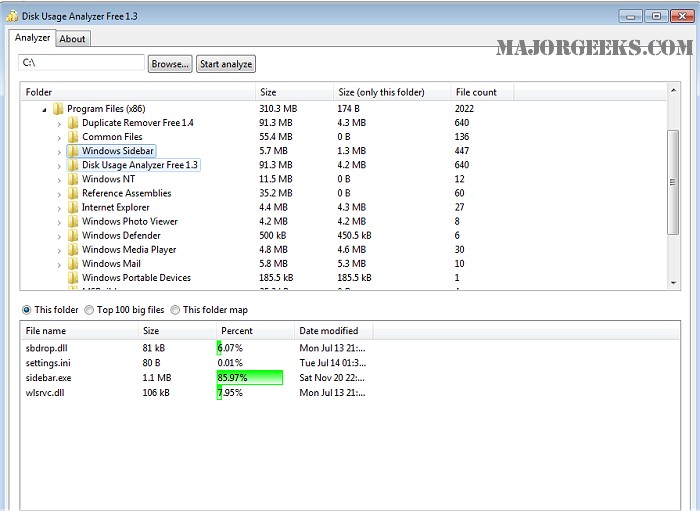Expand the Windows Defender node
The width and height of the screenshot is (700, 511).
(59, 237)
